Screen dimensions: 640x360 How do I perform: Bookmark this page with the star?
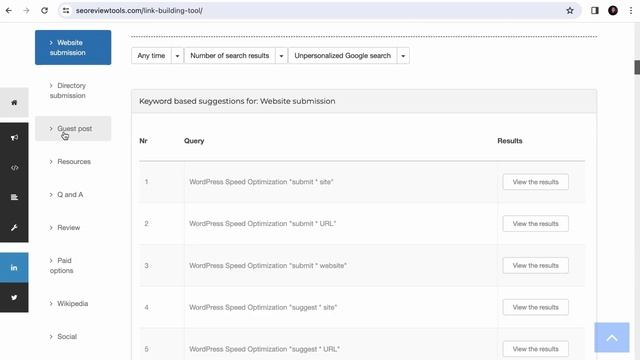pyautogui.click(x=570, y=11)
